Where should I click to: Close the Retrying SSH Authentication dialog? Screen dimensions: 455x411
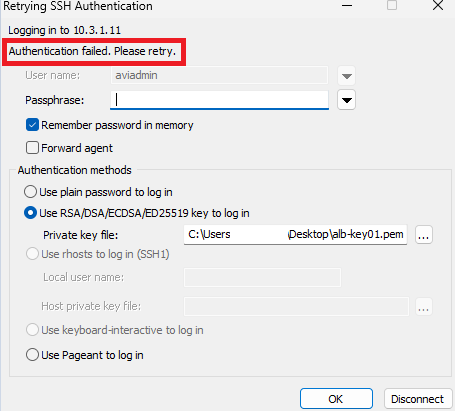[x=438, y=5]
